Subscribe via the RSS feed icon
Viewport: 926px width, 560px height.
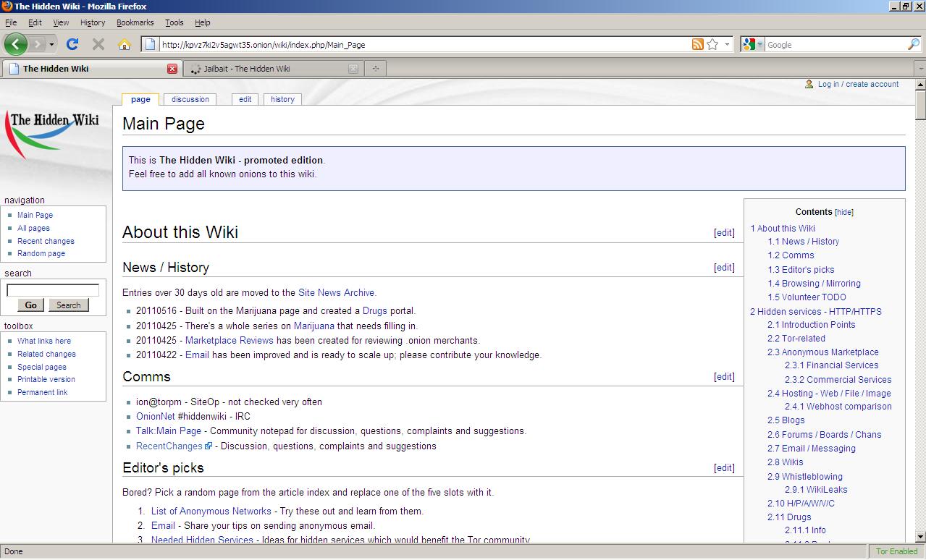point(697,44)
